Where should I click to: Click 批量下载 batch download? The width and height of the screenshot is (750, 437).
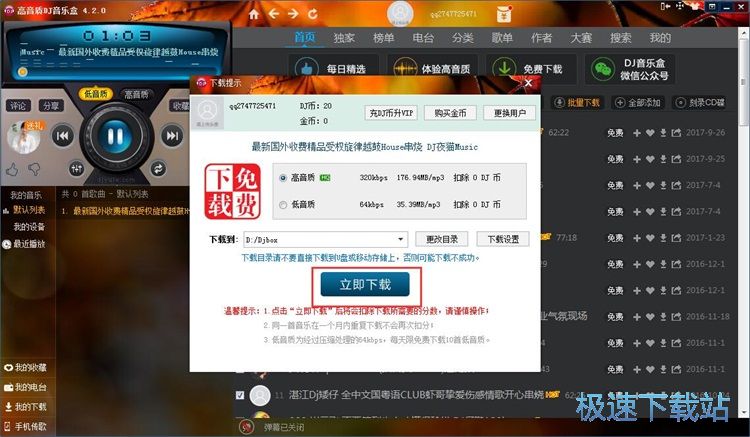pos(577,102)
